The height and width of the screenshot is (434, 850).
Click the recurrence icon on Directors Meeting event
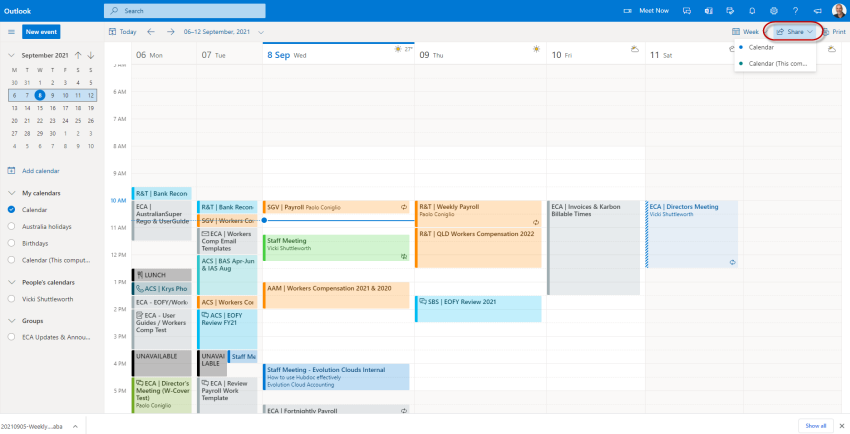[732, 262]
